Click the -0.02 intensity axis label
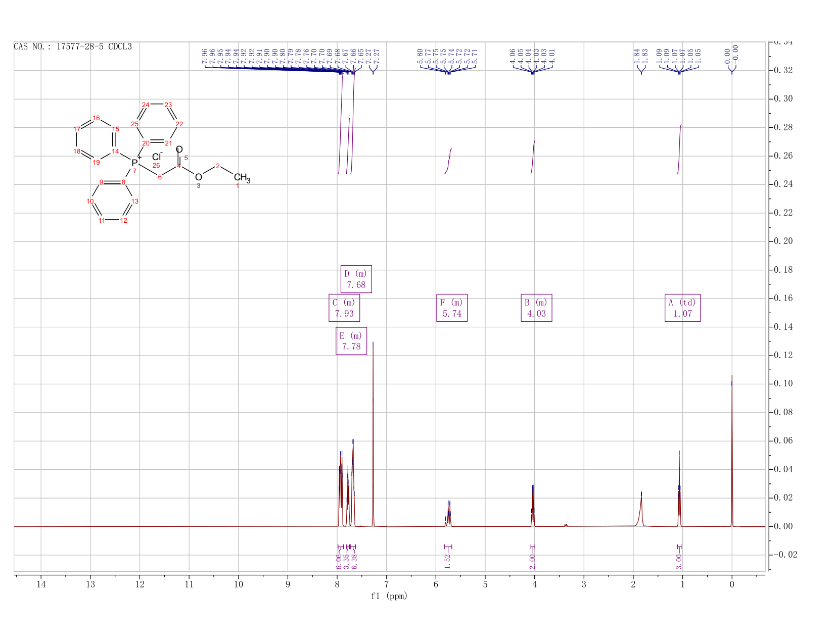834x644 pixels. [x=785, y=555]
